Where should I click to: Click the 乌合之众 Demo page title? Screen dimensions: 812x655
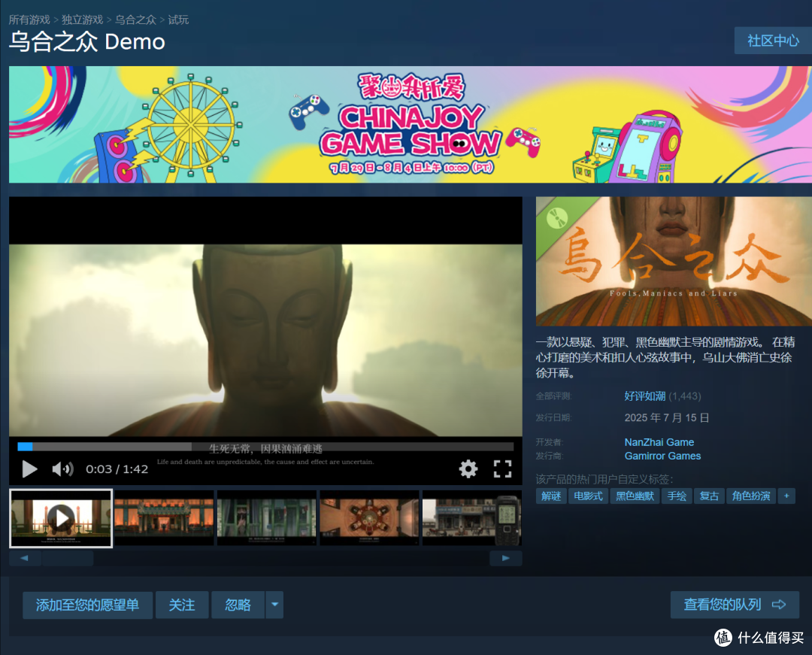click(87, 41)
